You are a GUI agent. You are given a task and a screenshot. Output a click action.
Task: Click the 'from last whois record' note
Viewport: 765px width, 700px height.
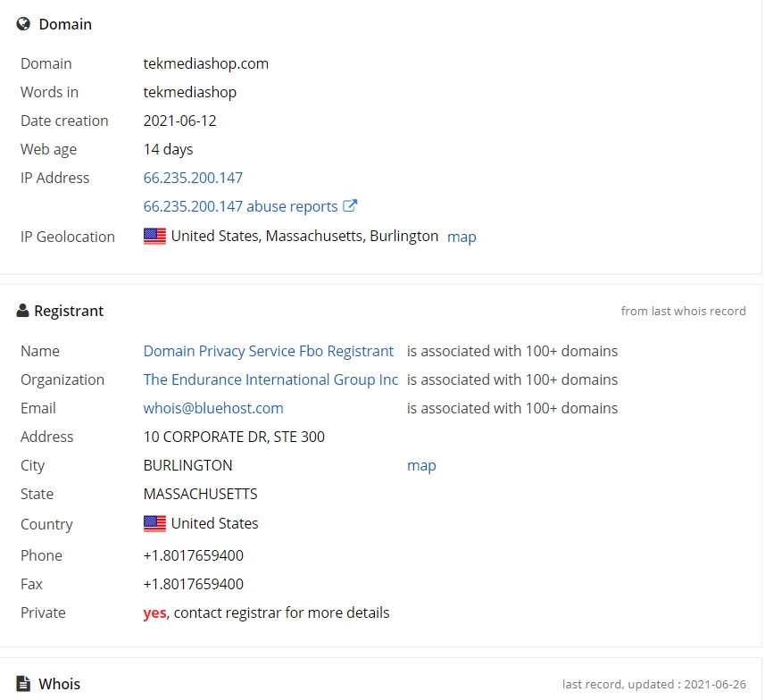[x=683, y=311]
